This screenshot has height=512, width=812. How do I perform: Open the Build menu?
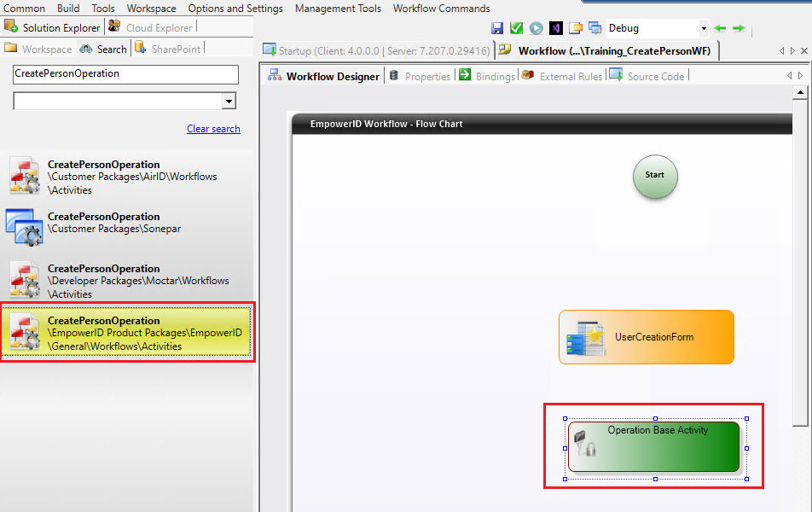(x=68, y=9)
